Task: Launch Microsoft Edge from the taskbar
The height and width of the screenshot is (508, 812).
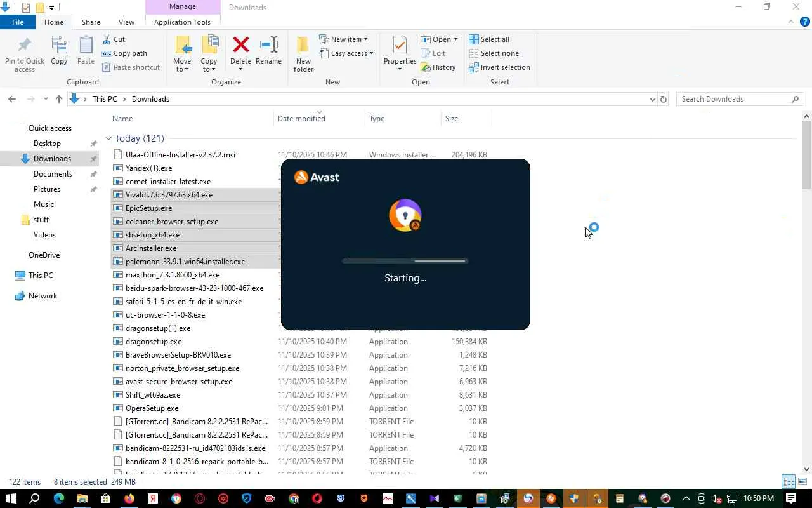Action: tap(58, 498)
